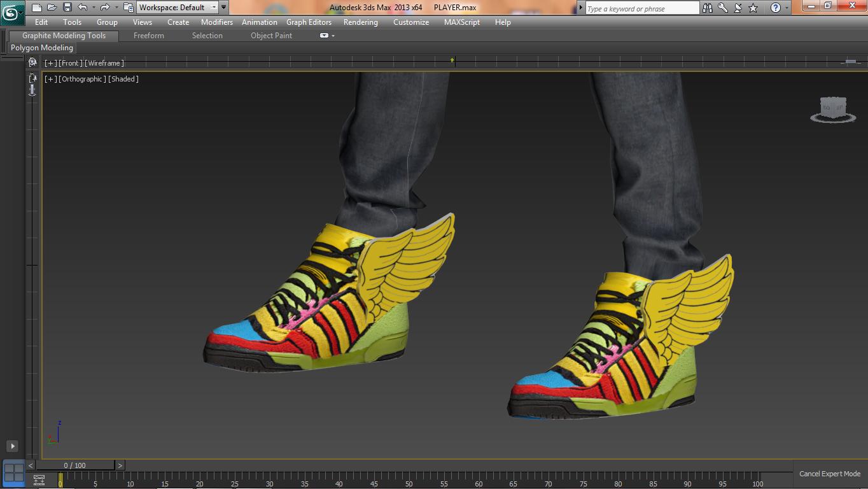Switch to the Freeform ribbon tab
The image size is (868, 489).
148,36
